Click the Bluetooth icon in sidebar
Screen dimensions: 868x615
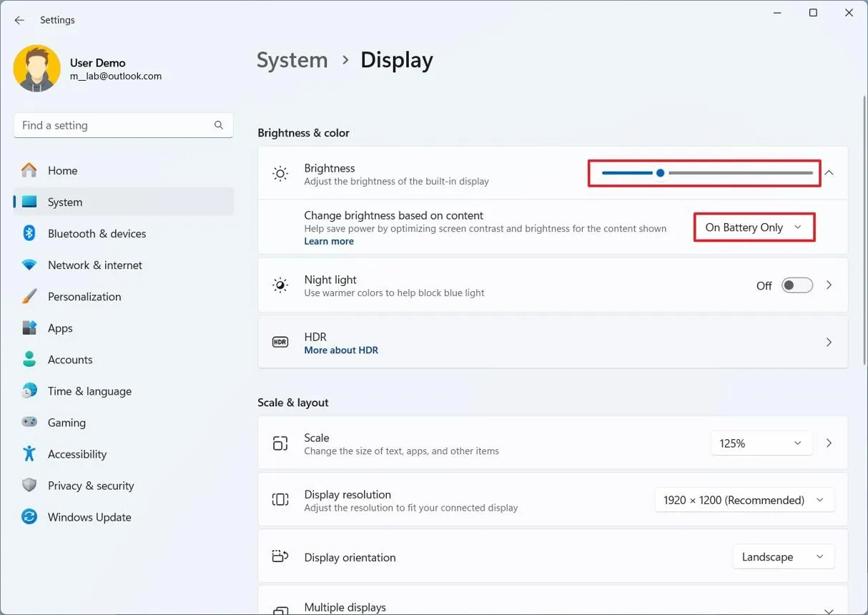pyautogui.click(x=29, y=233)
